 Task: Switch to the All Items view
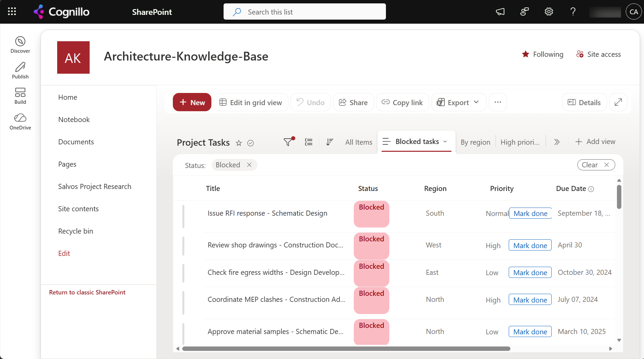coord(359,142)
